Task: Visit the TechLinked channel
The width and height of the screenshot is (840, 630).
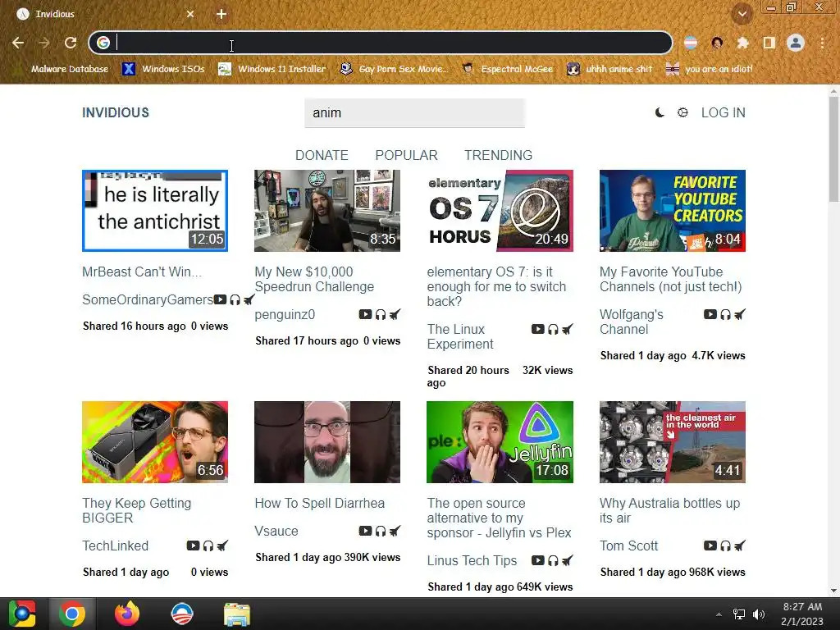Action: [115, 546]
